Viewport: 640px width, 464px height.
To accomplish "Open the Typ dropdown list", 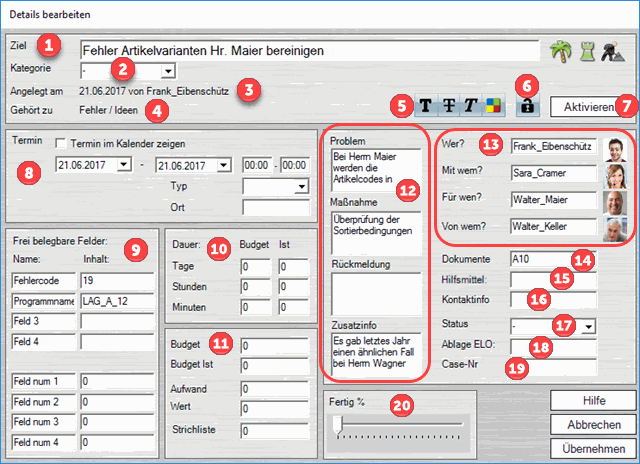I will [x=301, y=186].
